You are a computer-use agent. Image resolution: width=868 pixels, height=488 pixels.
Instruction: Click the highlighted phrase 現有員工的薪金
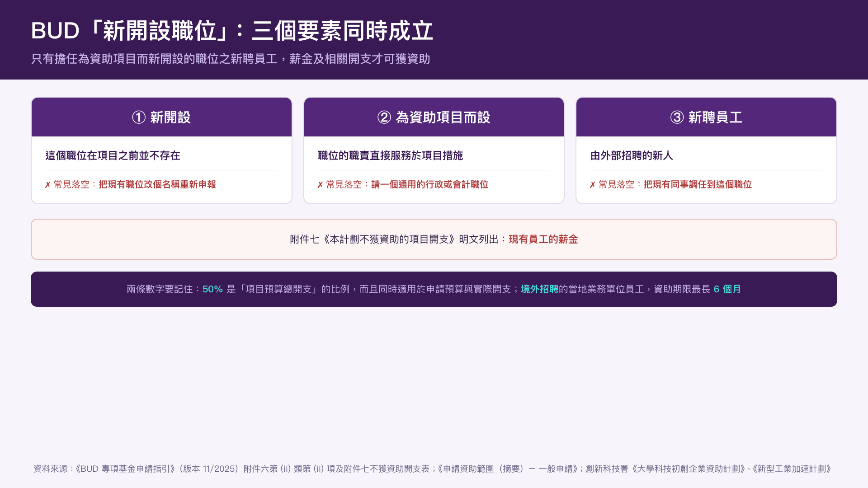(543, 239)
